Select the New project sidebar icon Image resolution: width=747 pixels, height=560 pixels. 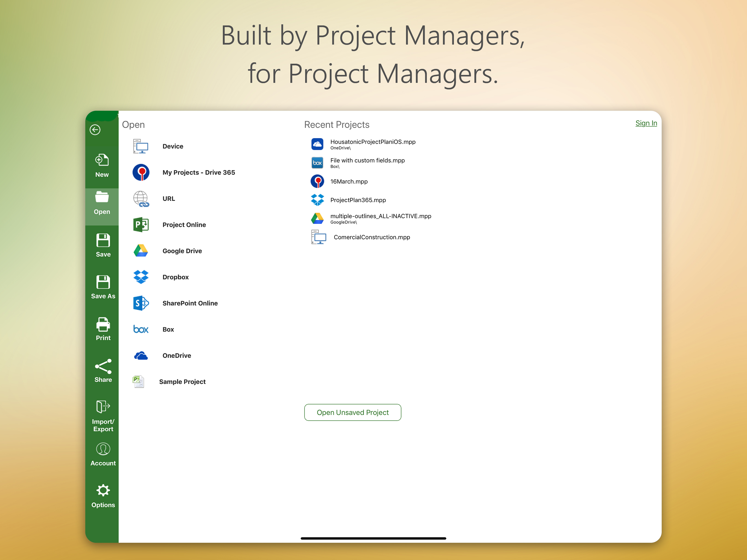tap(102, 165)
